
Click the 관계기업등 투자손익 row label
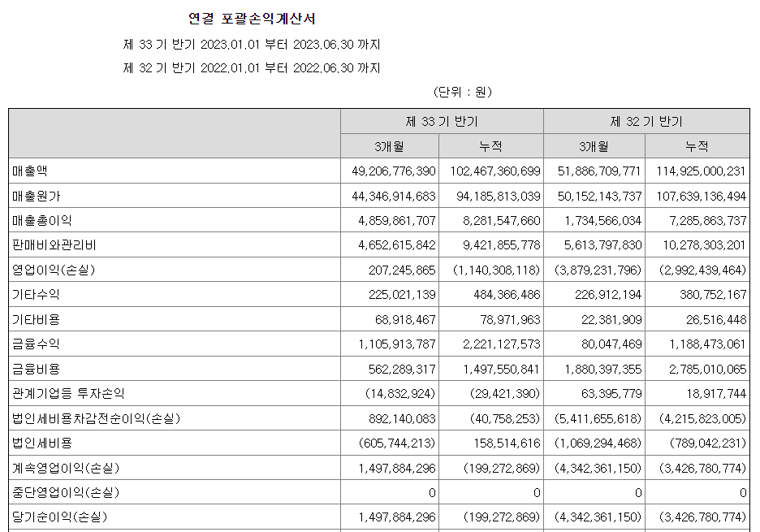pyautogui.click(x=68, y=393)
